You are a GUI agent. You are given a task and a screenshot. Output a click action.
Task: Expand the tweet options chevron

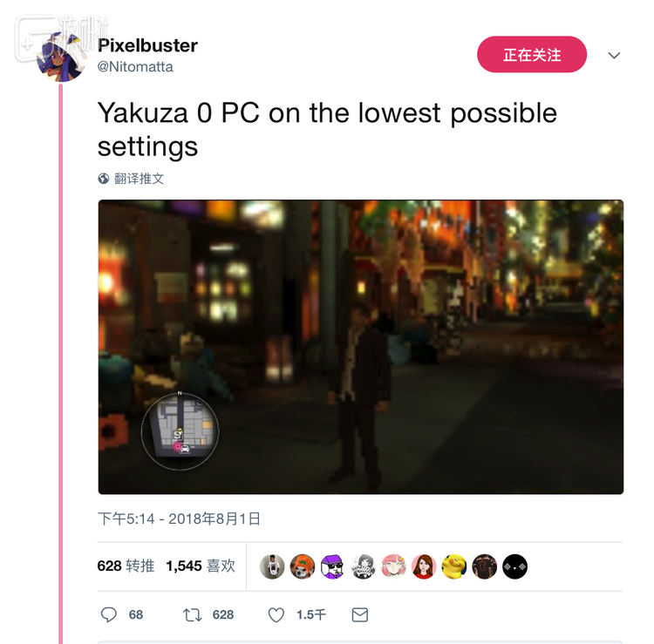click(614, 55)
